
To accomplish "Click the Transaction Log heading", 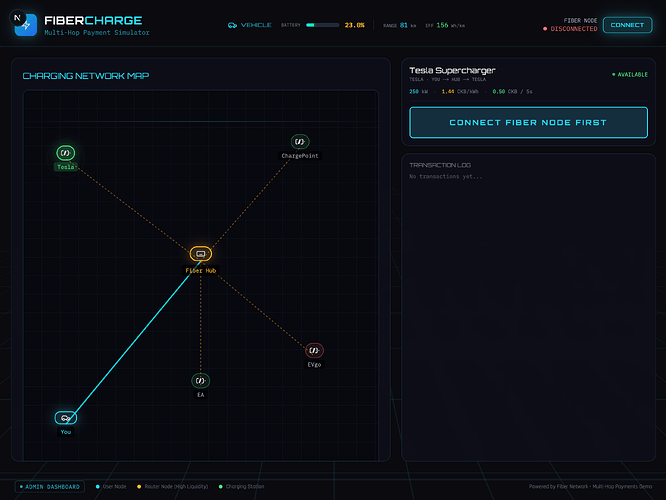I will [x=440, y=165].
